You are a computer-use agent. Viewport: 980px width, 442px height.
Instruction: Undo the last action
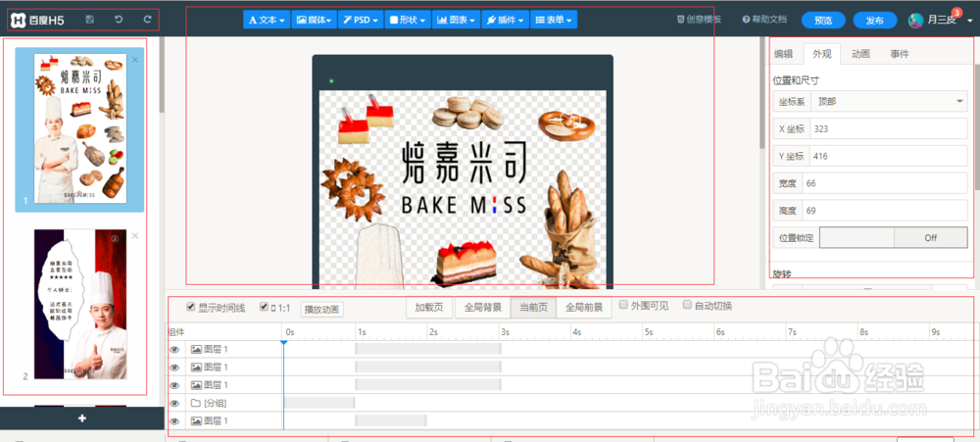tap(119, 20)
